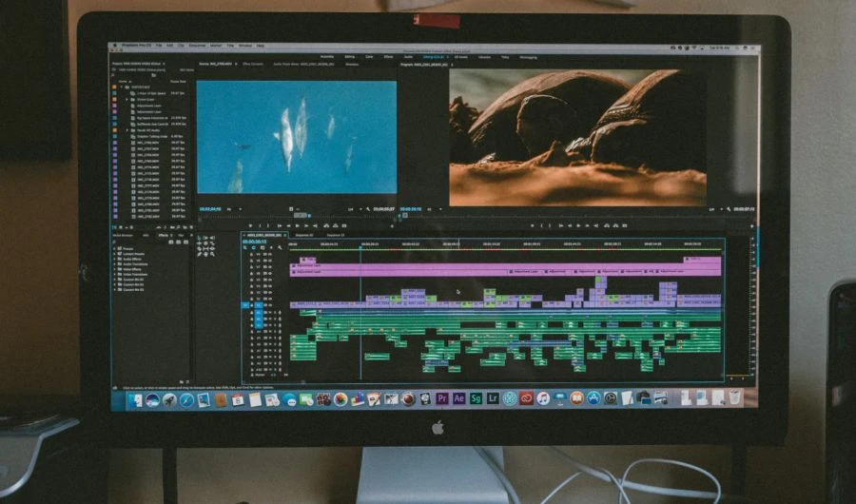The height and width of the screenshot is (504, 856).
Task: Click the timeline playhead timecode field
Action: (255, 242)
